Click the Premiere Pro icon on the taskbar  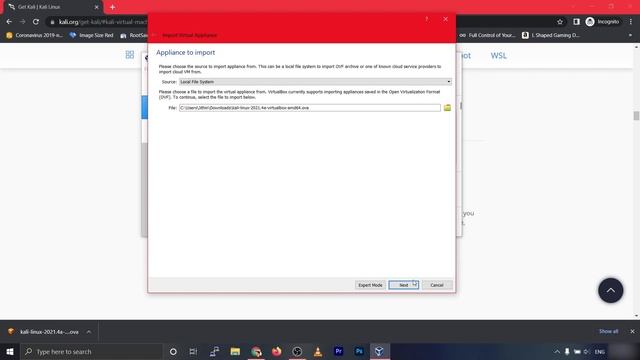pyautogui.click(x=338, y=351)
